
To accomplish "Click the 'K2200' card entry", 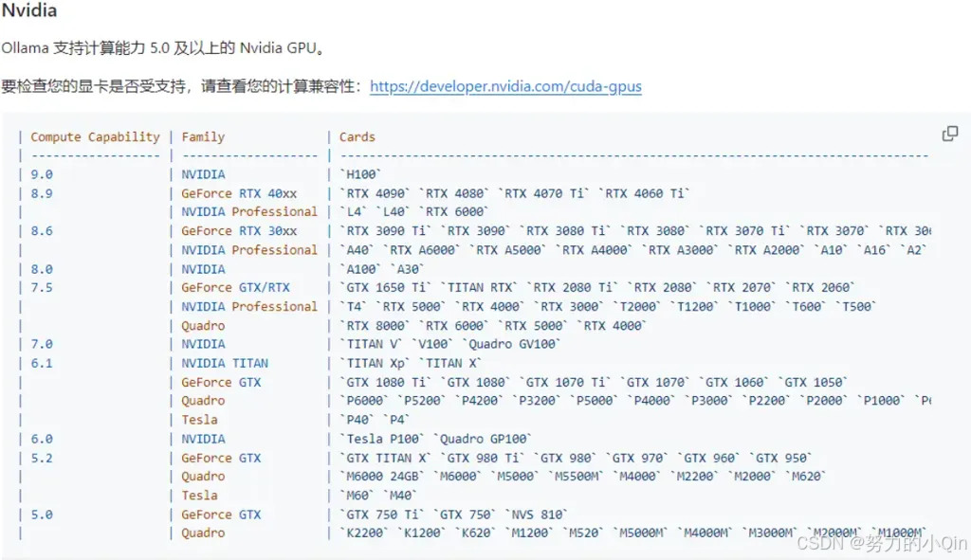I will click(x=364, y=533).
